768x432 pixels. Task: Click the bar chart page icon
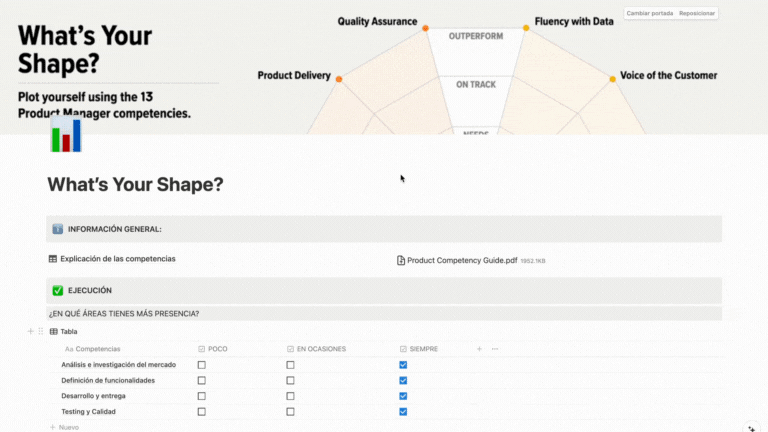click(66, 135)
